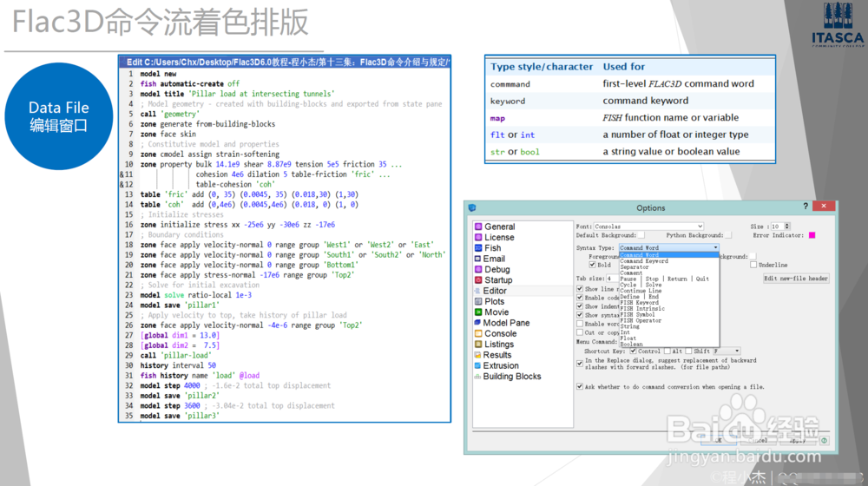Viewport: 868px width, 486px height.
Task: Toggle the Show indent checkbox
Action: pyautogui.click(x=580, y=306)
